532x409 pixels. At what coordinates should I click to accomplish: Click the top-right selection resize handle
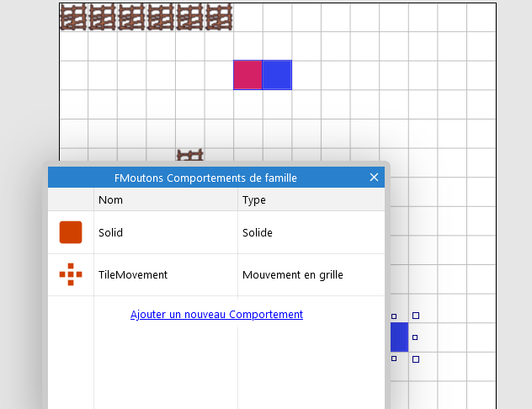(416, 316)
